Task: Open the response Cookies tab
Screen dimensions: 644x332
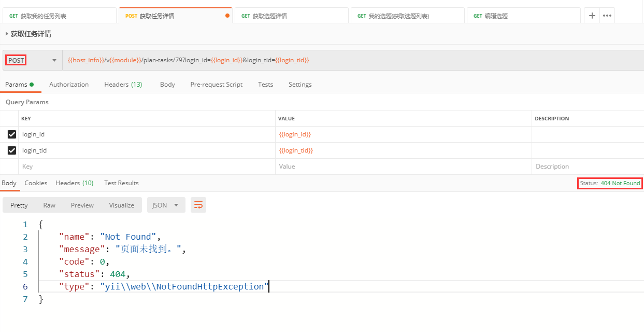Action: [x=36, y=183]
